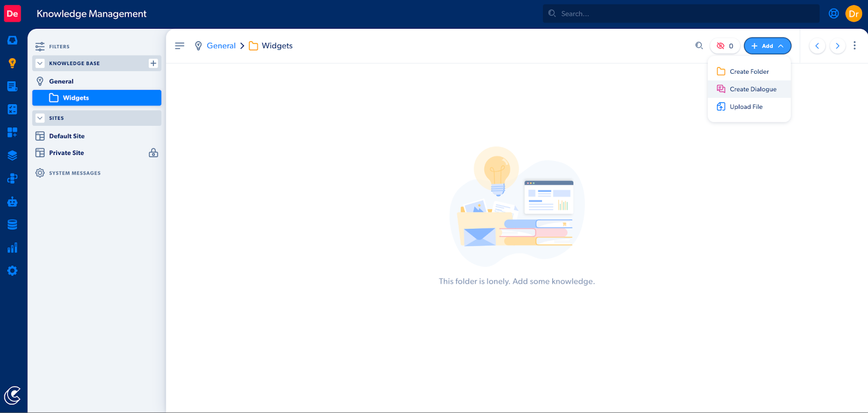
Task: Open settings gear in left sidebar
Action: 12,271
